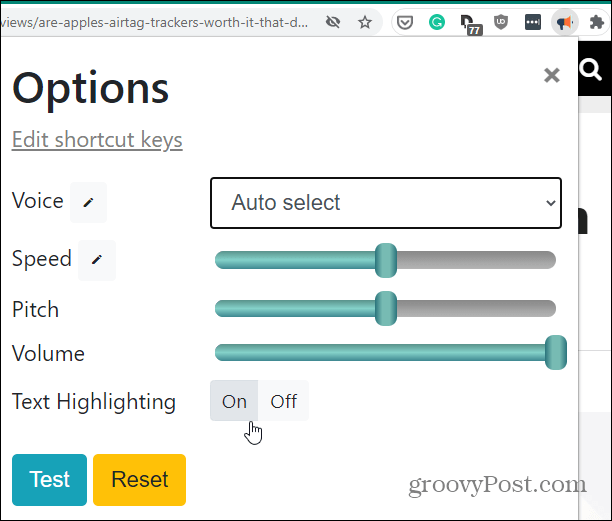This screenshot has height=521, width=612.
Task: Click the yellow Reset button
Action: pos(139,480)
